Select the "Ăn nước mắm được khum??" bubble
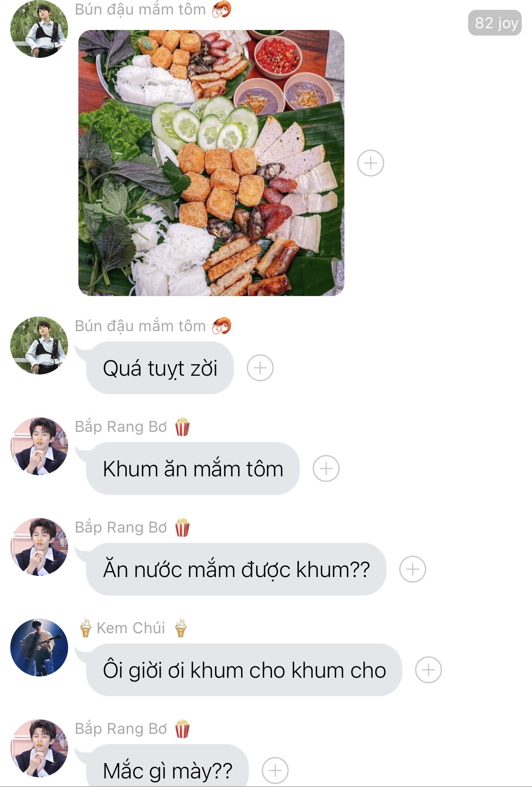Image resolution: width=532 pixels, height=787 pixels. click(236, 569)
